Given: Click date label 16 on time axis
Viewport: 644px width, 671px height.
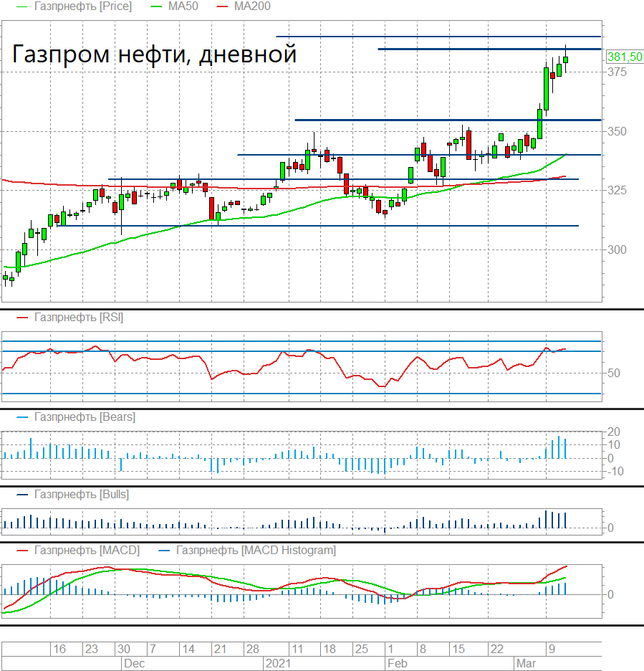Looking at the screenshot, I should [59, 649].
